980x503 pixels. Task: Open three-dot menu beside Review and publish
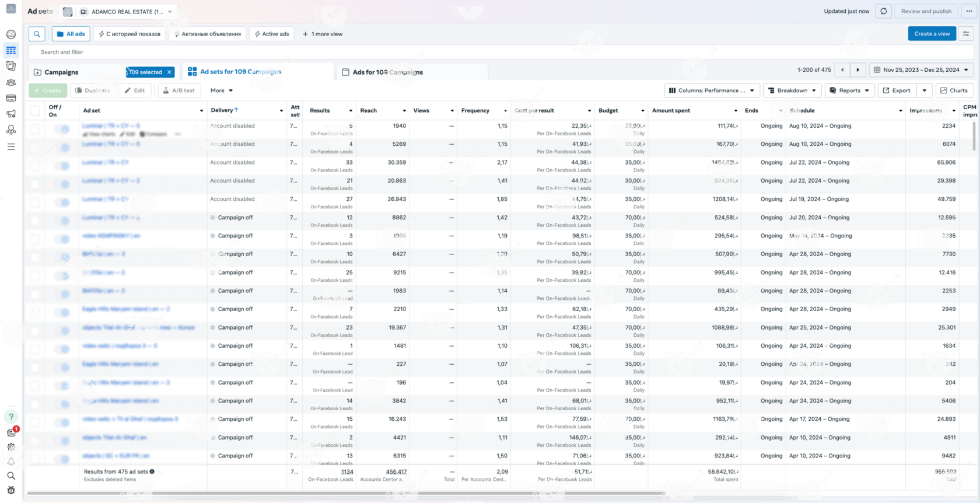[x=969, y=11]
